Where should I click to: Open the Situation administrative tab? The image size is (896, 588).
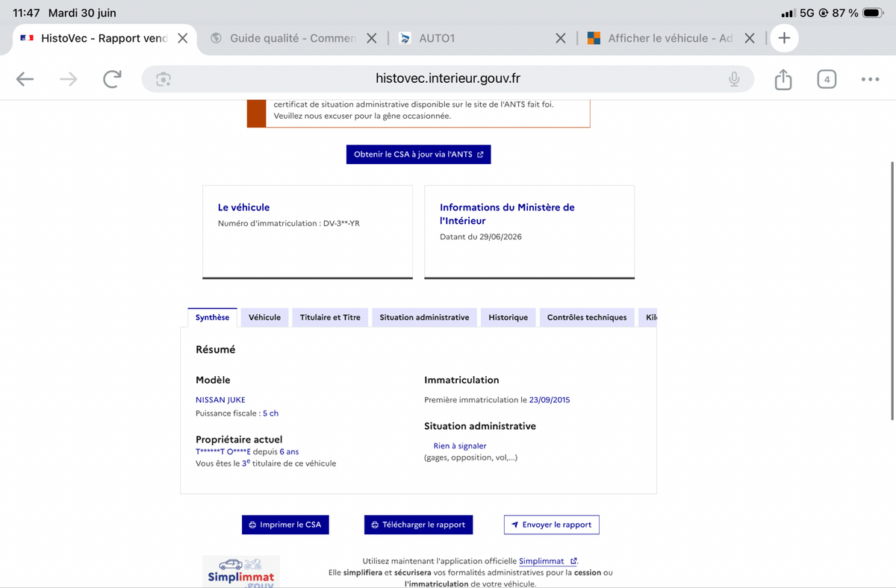pyautogui.click(x=424, y=317)
